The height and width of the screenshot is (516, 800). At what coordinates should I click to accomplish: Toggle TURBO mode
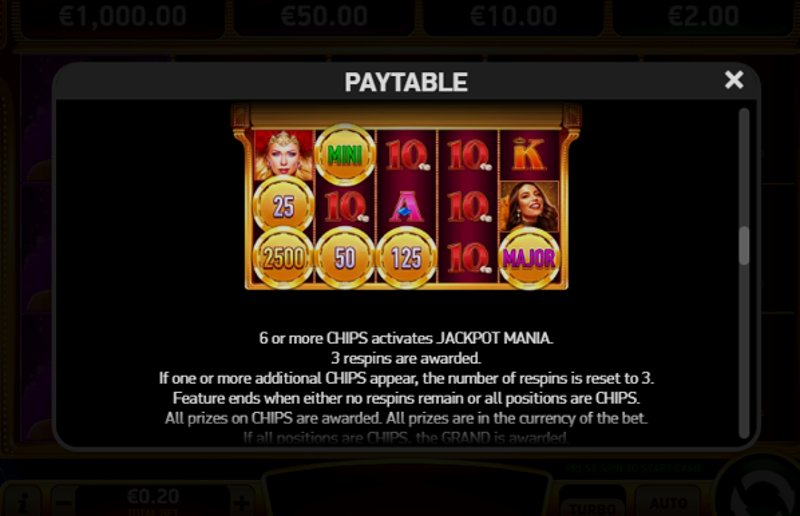tap(593, 505)
